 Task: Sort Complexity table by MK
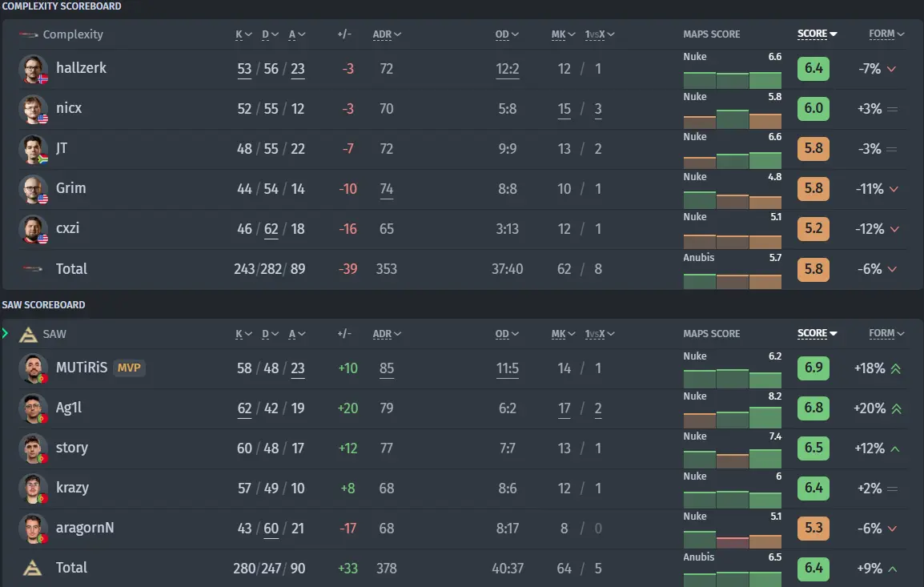tap(564, 34)
